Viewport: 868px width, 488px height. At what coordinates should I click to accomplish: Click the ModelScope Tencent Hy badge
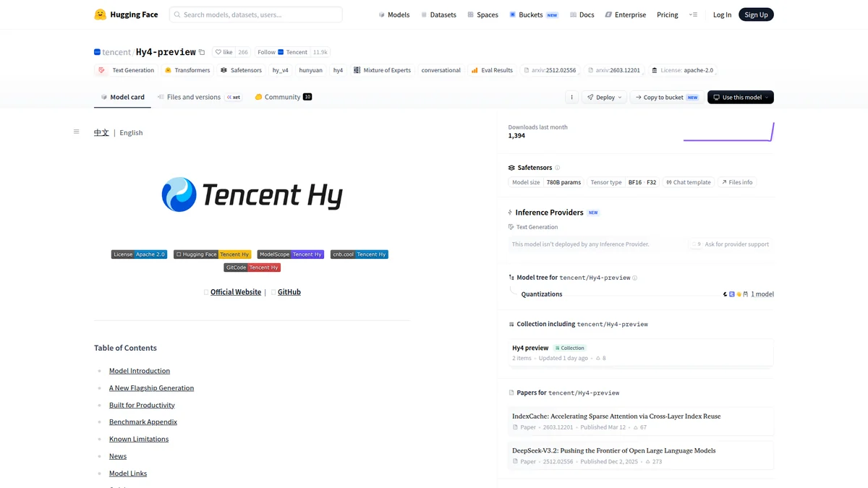[291, 254]
